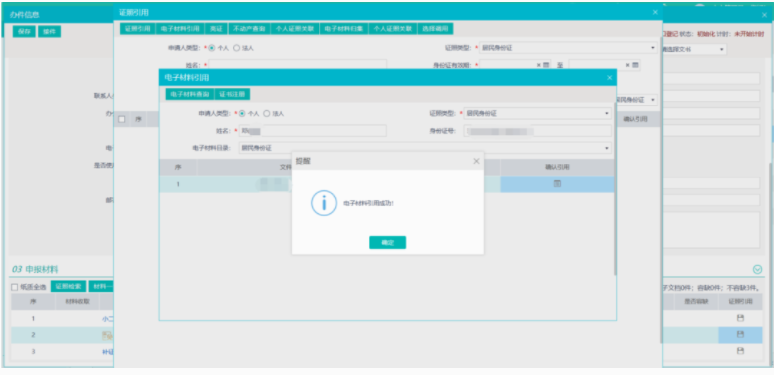Select 法人 radio in 电子材料引用 window
774x375 pixels.
point(267,113)
